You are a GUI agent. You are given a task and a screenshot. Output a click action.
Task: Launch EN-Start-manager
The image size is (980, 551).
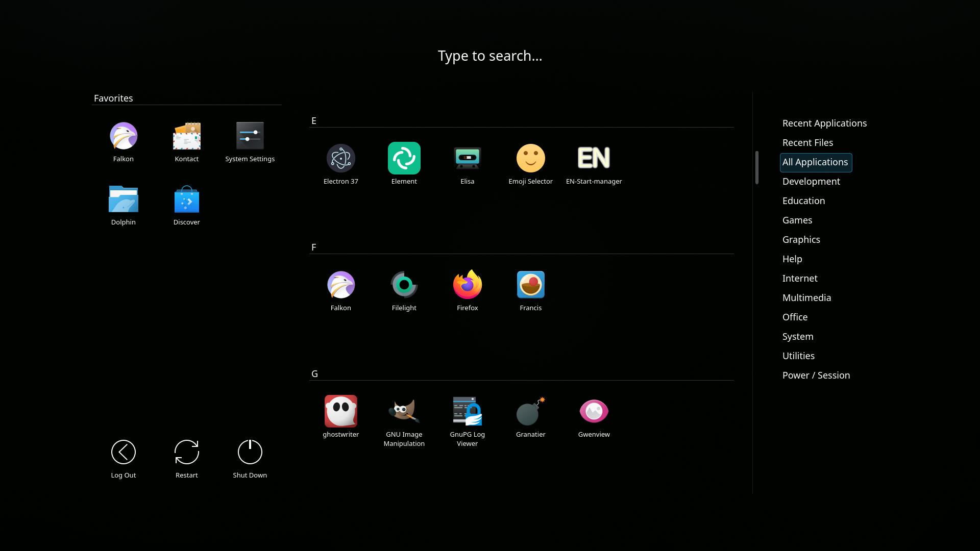pyautogui.click(x=594, y=163)
